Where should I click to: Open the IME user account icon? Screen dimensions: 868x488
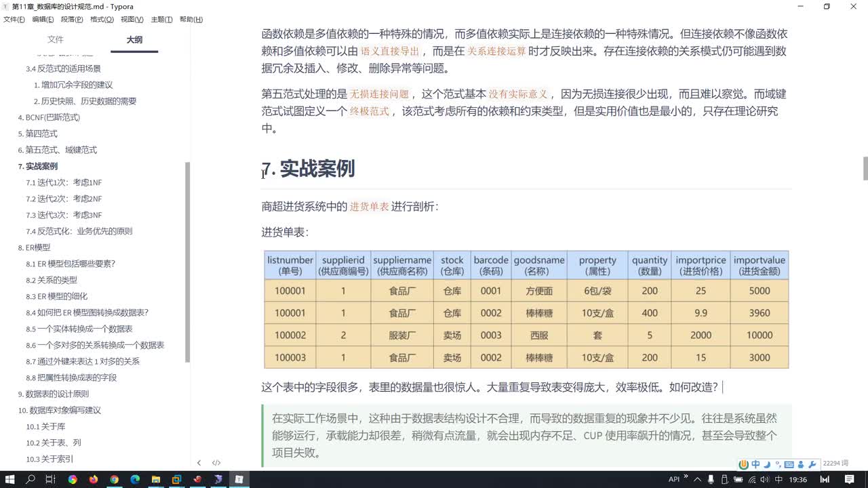pos(801,464)
